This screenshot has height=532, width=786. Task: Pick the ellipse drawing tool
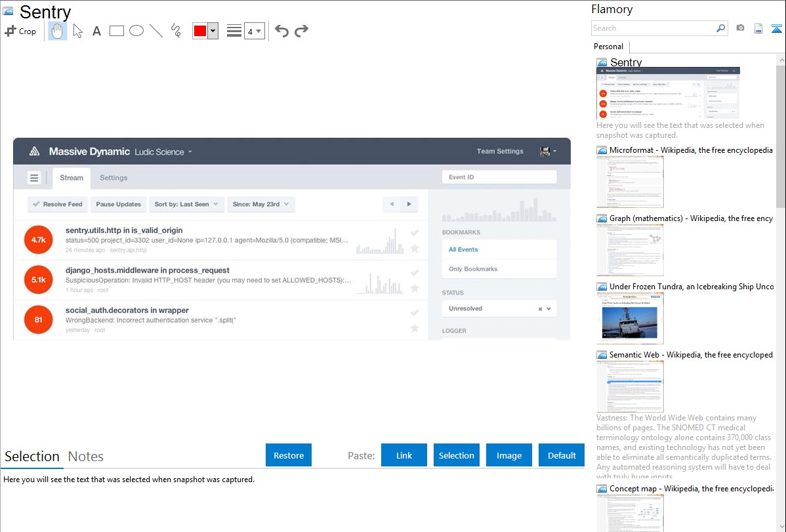[136, 31]
